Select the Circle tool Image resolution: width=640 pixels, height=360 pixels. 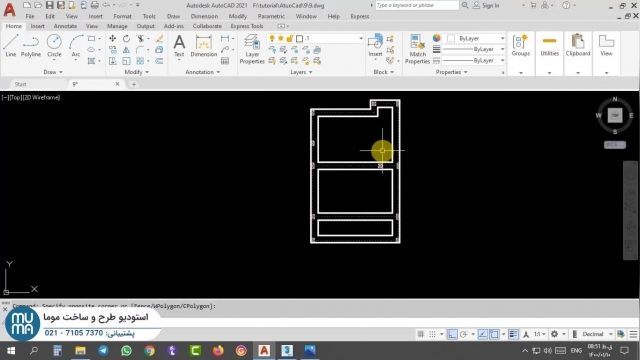(54, 46)
